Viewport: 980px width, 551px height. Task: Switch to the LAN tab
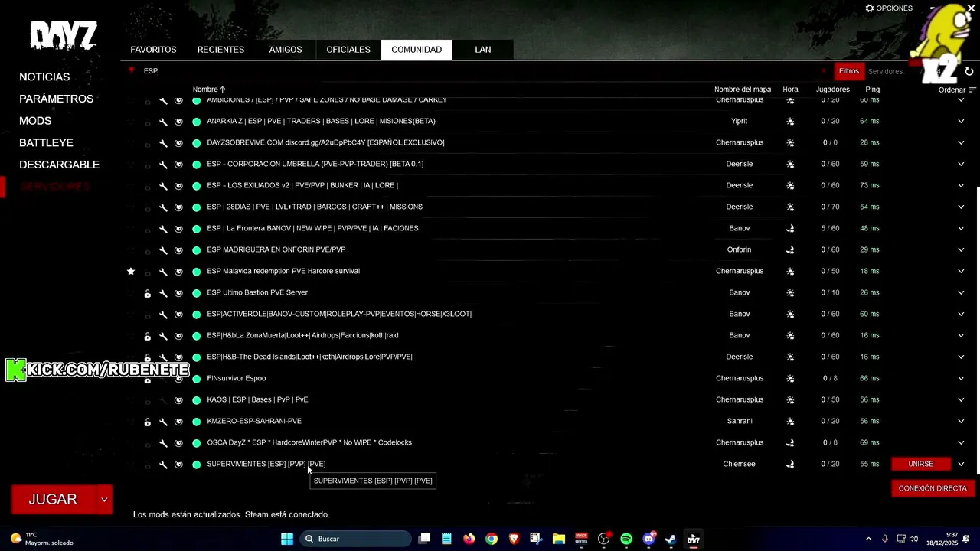click(482, 50)
